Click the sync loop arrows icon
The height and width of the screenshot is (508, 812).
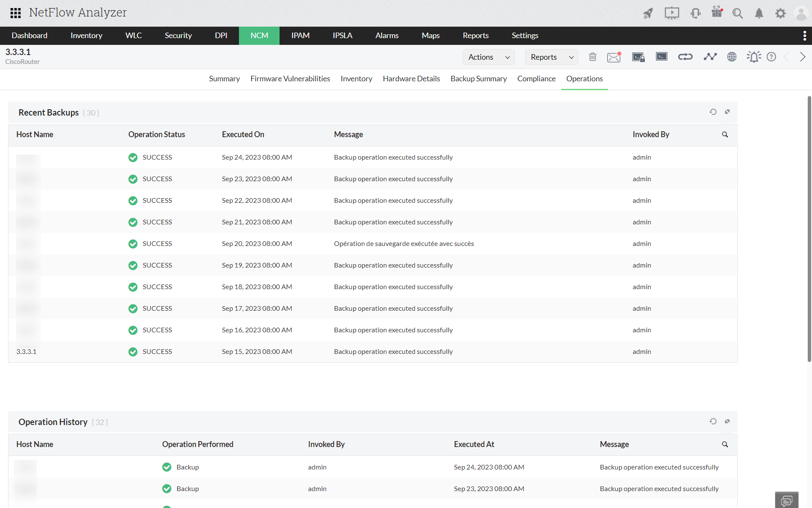point(685,57)
